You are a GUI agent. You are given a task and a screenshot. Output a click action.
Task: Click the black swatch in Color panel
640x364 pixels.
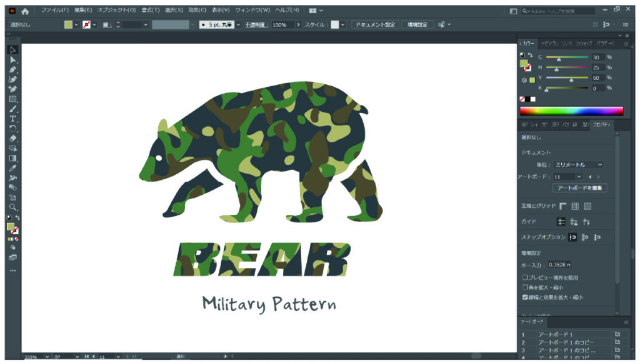[x=527, y=99]
